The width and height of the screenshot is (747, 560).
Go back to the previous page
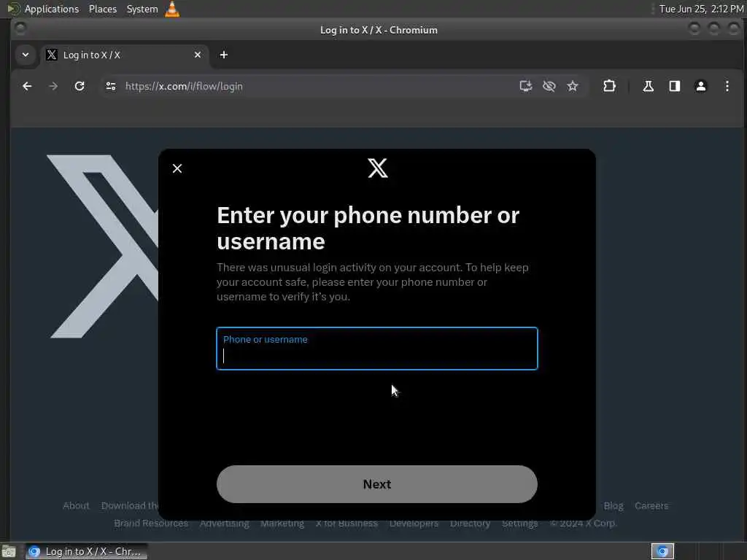27,86
